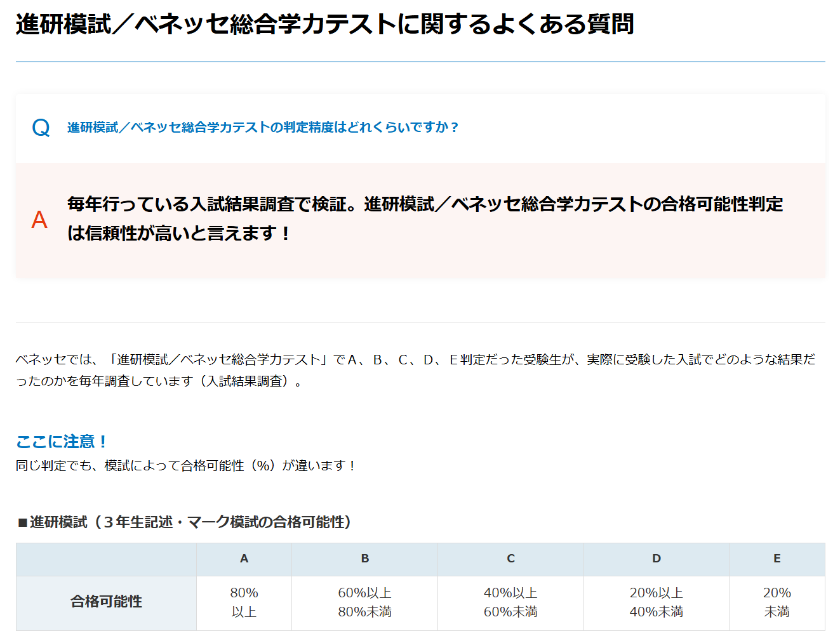This screenshot has width=840, height=643.
Task: Click the 合格可能性 row header cell
Action: click(106, 602)
